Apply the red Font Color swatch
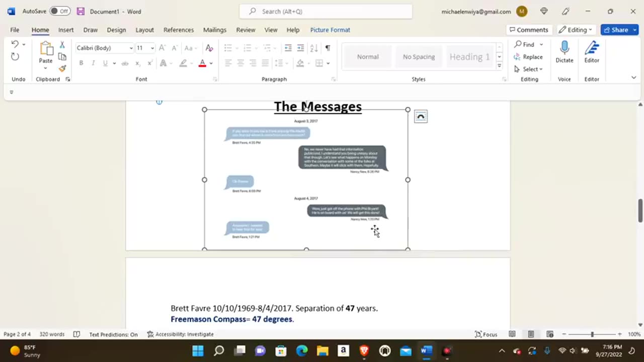This screenshot has height=362, width=644. pyautogui.click(x=202, y=63)
